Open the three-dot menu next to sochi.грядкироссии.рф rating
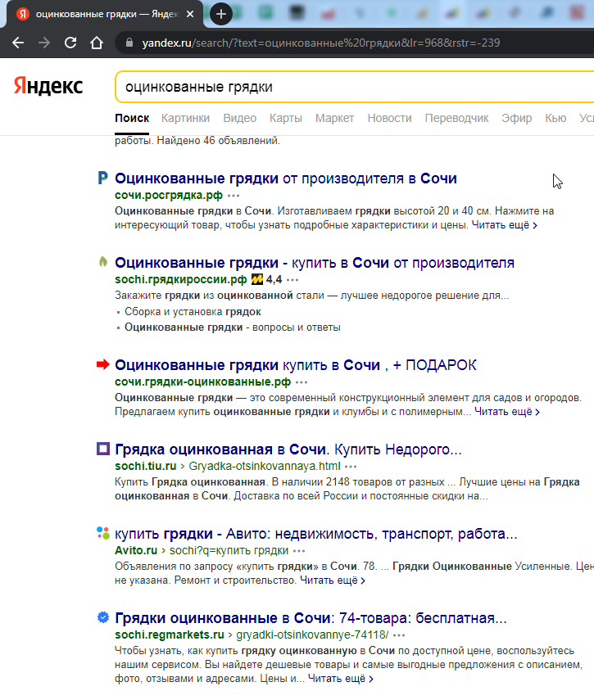Screen dimensions: 594x700 point(292,280)
